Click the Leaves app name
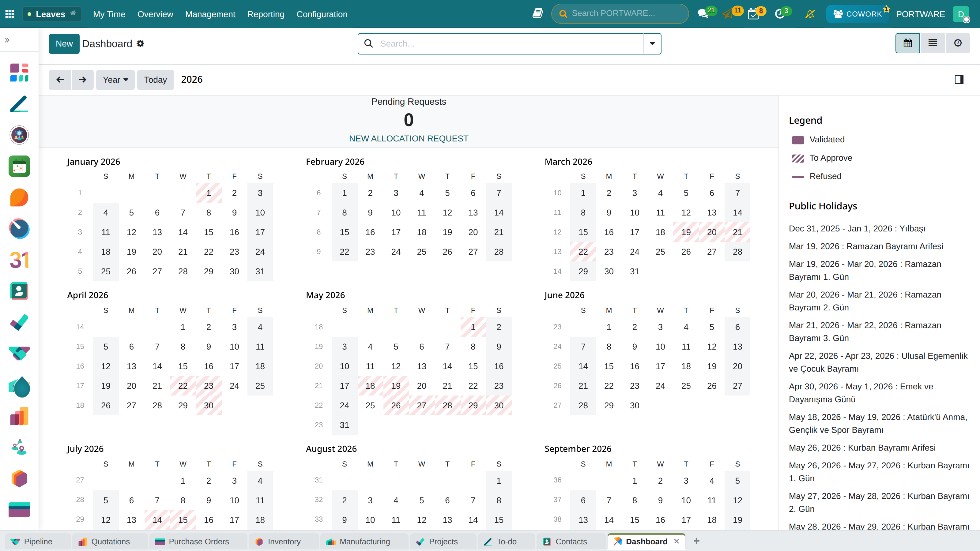Image resolution: width=980 pixels, height=551 pixels. tap(51, 14)
